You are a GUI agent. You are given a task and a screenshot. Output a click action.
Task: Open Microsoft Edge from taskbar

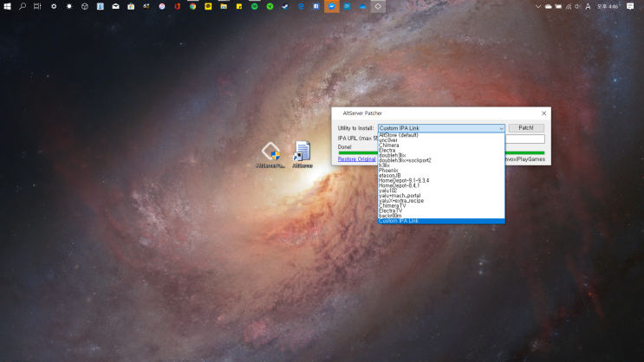(301, 6)
